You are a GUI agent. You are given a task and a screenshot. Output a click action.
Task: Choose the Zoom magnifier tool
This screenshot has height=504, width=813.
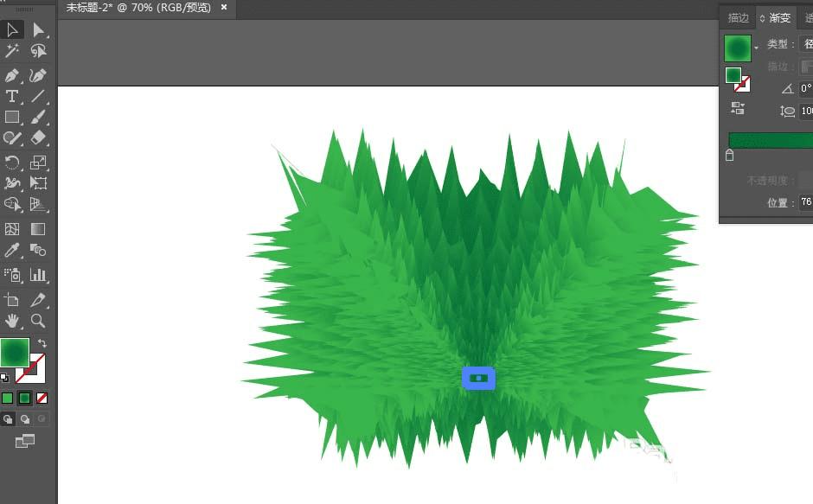pos(38,321)
